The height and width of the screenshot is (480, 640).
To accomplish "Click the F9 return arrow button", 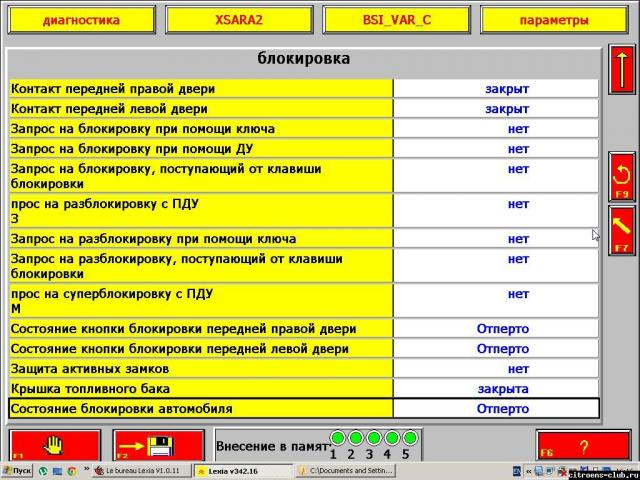I will pos(622,177).
